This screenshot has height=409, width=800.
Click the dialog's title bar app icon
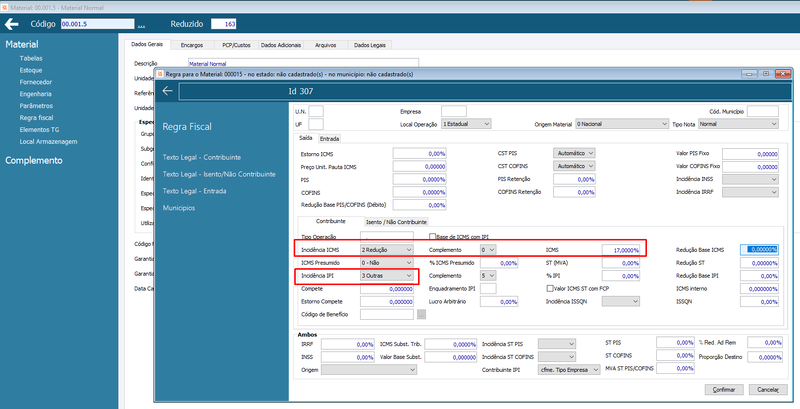pyautogui.click(x=160, y=74)
